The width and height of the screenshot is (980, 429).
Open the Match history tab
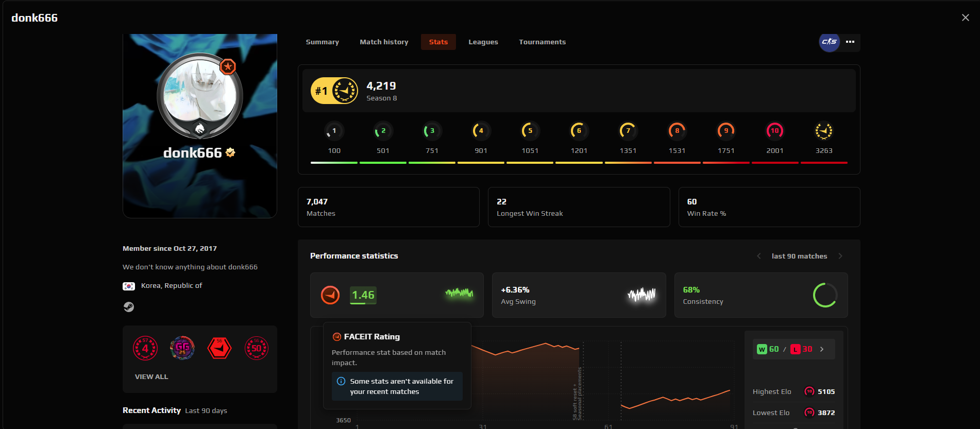pyautogui.click(x=384, y=42)
